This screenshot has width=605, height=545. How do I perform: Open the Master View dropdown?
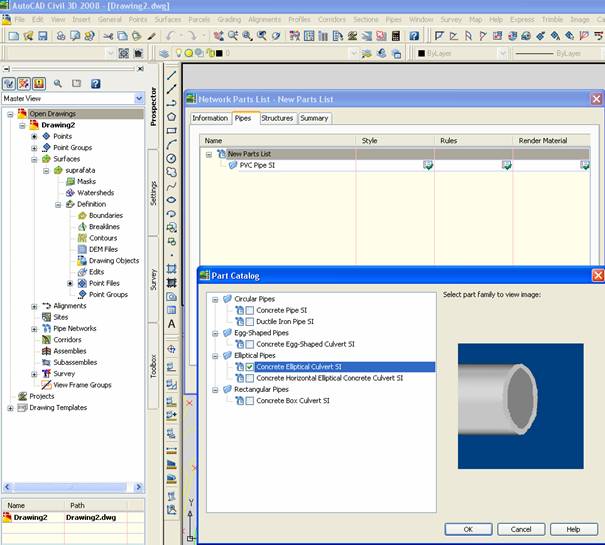139,98
